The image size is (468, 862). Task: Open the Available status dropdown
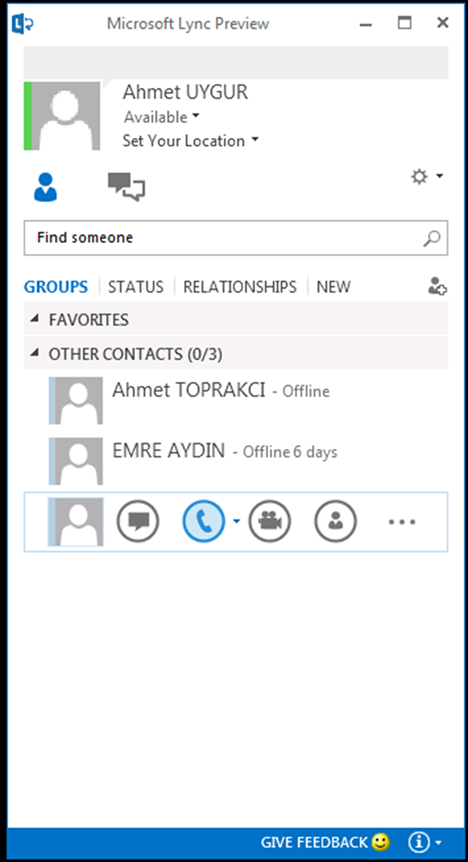click(162, 117)
